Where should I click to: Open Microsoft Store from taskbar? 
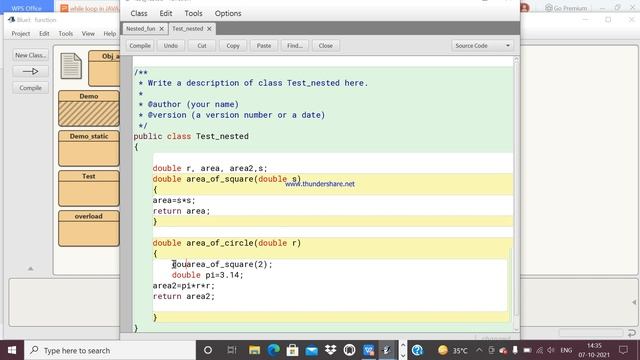(292, 350)
